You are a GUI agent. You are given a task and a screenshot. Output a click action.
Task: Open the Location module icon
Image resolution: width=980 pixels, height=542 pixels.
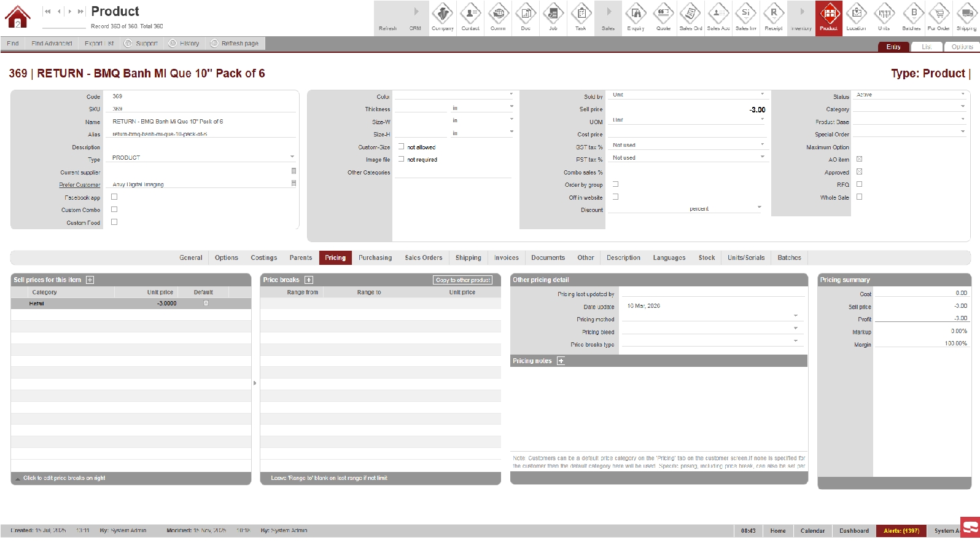pyautogui.click(x=857, y=17)
